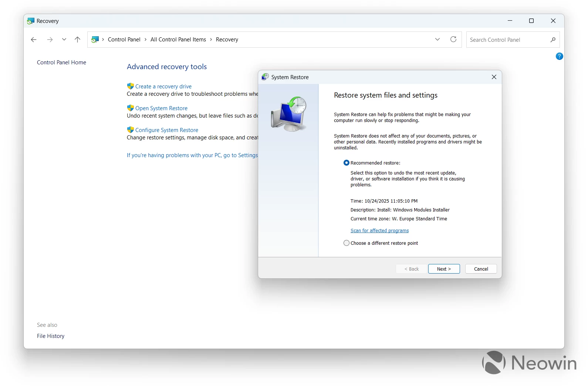The height and width of the screenshot is (386, 588).
Task: Open Help with the question mark icon
Action: coord(559,56)
